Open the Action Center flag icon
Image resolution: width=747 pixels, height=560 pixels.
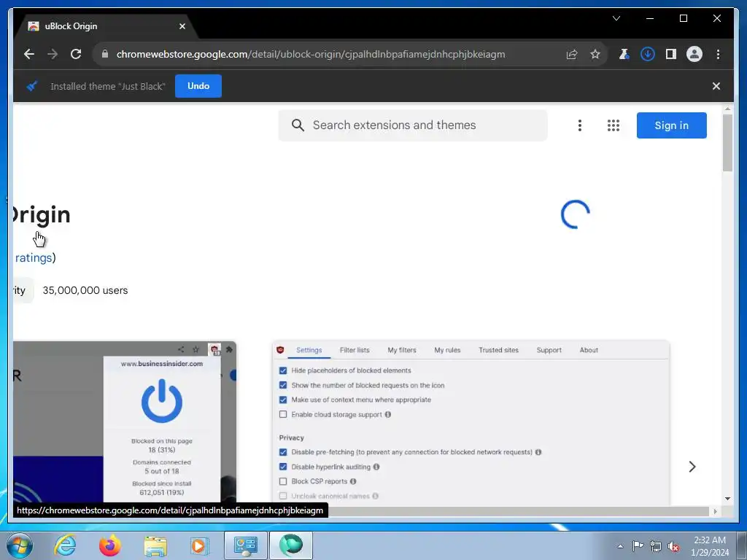(x=638, y=546)
